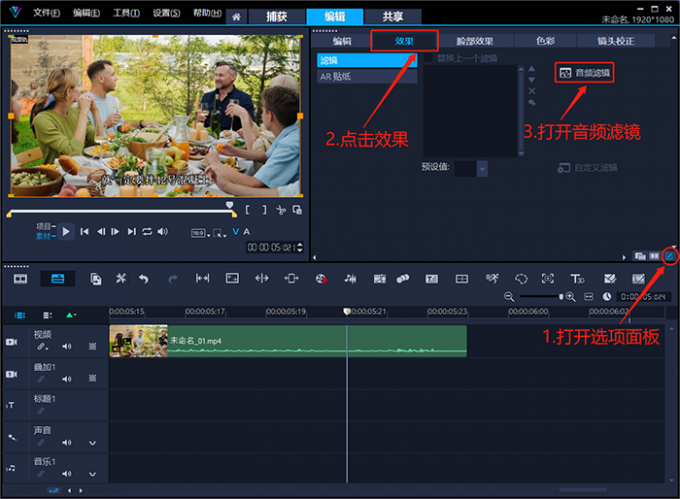Open the options panel toggle icon
Viewport: 680px width, 499px height.
(x=669, y=256)
